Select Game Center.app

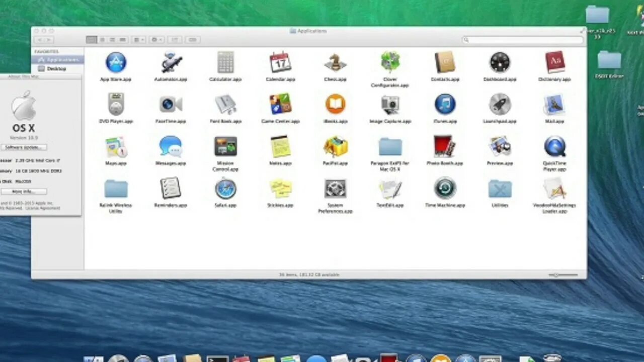pyautogui.click(x=280, y=105)
